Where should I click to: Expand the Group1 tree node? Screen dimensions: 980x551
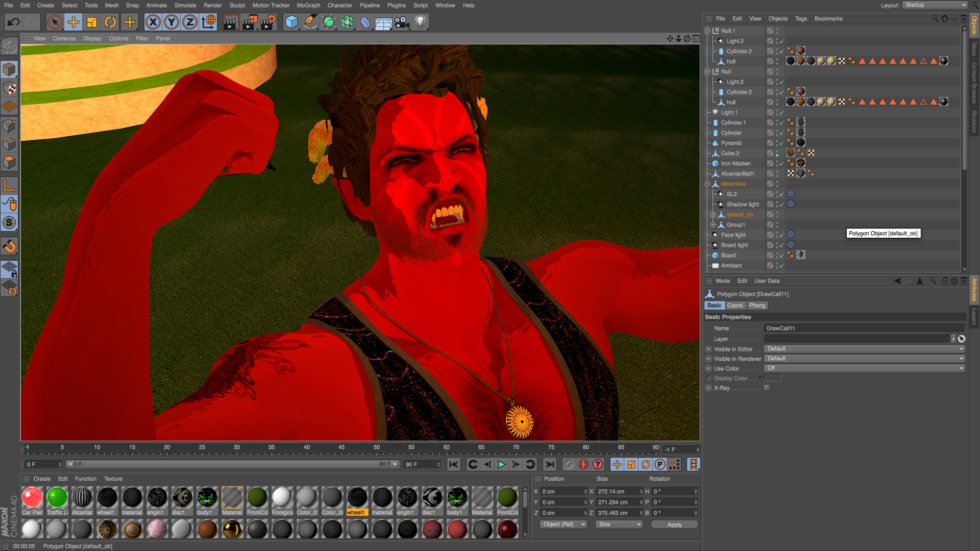coord(713,224)
